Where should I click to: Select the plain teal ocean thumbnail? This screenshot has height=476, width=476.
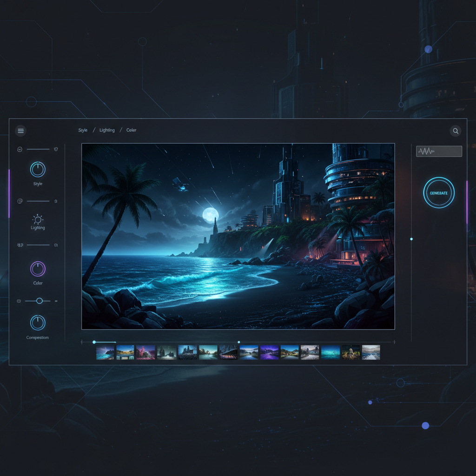[x=331, y=352]
